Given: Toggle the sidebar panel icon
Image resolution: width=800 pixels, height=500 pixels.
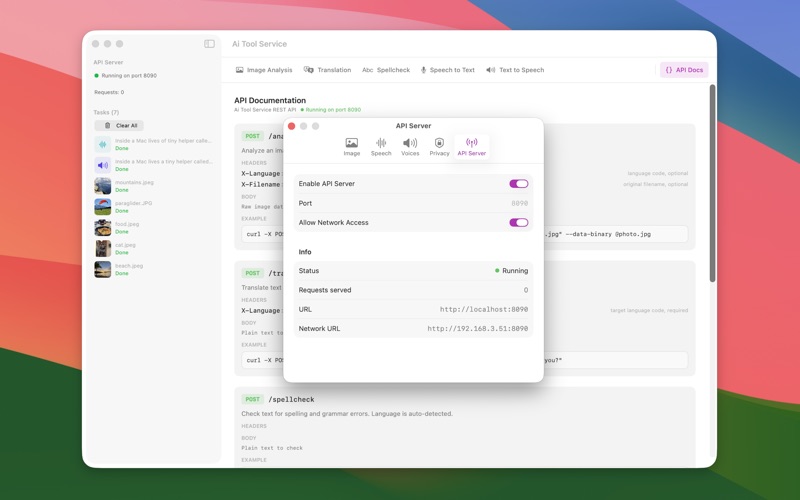Looking at the screenshot, I should point(209,44).
